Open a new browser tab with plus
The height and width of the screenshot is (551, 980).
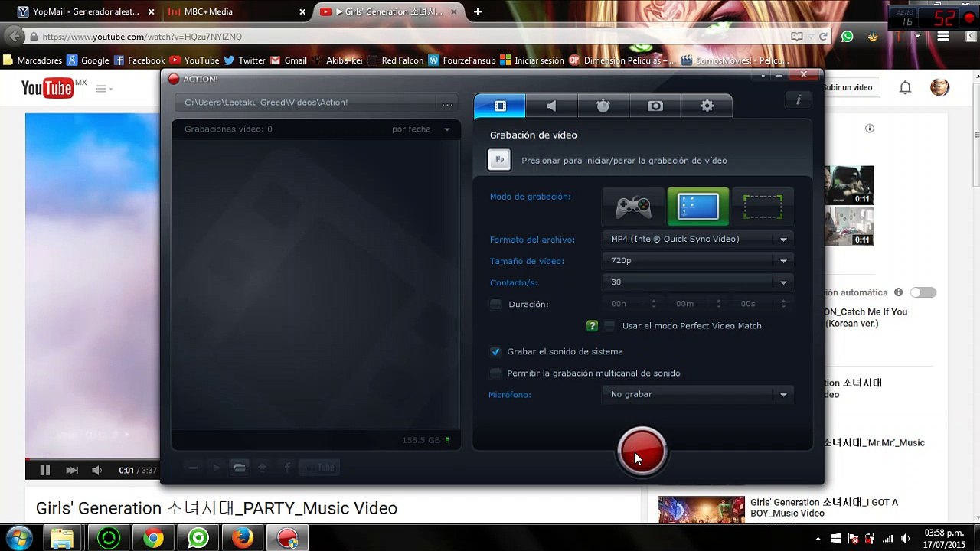tap(478, 12)
